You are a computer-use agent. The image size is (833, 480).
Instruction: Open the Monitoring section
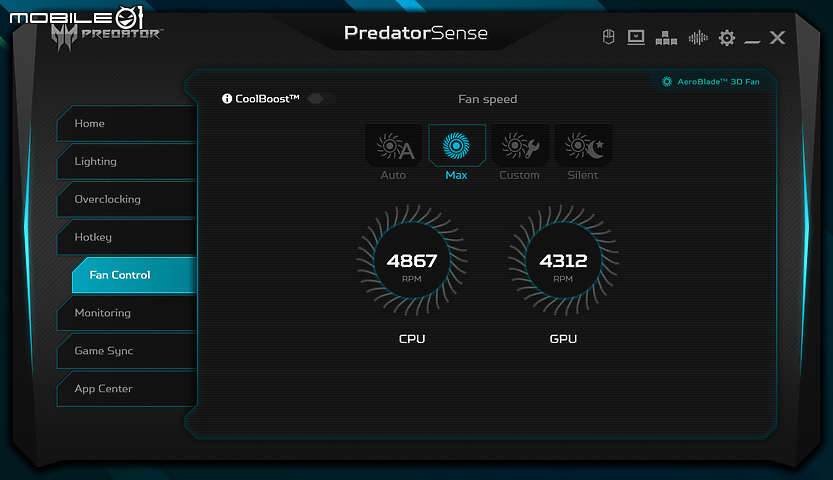[x=127, y=313]
